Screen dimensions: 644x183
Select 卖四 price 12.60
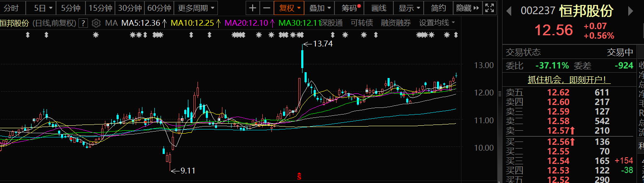(558, 102)
